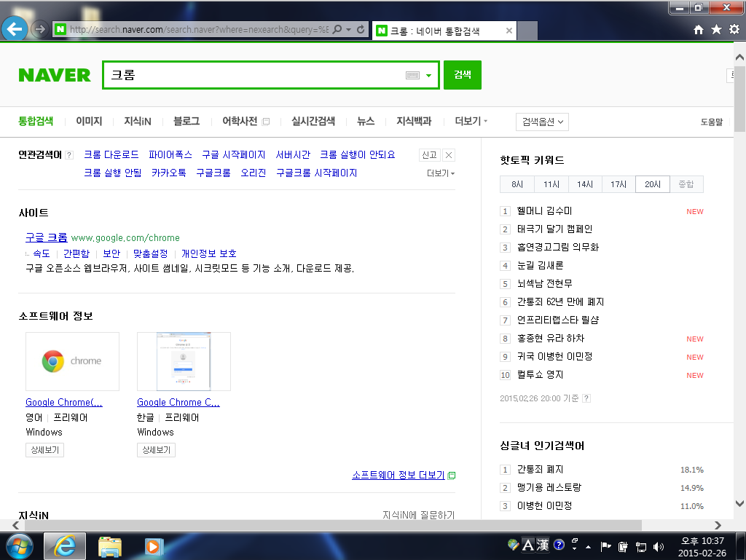746x560 pixels.
Task: Click Internet Explorer taskbar icon
Action: pyautogui.click(x=65, y=546)
